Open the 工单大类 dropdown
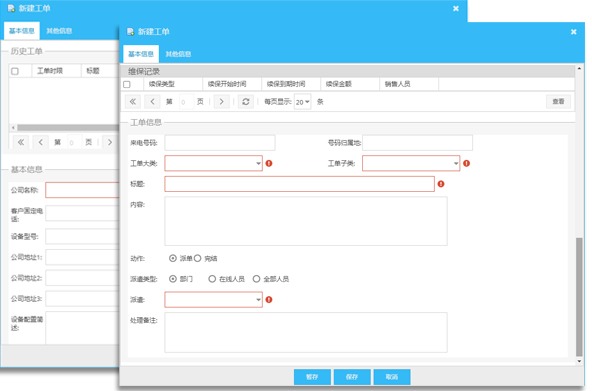Image resolution: width=592 pixels, height=391 pixels. [x=214, y=163]
